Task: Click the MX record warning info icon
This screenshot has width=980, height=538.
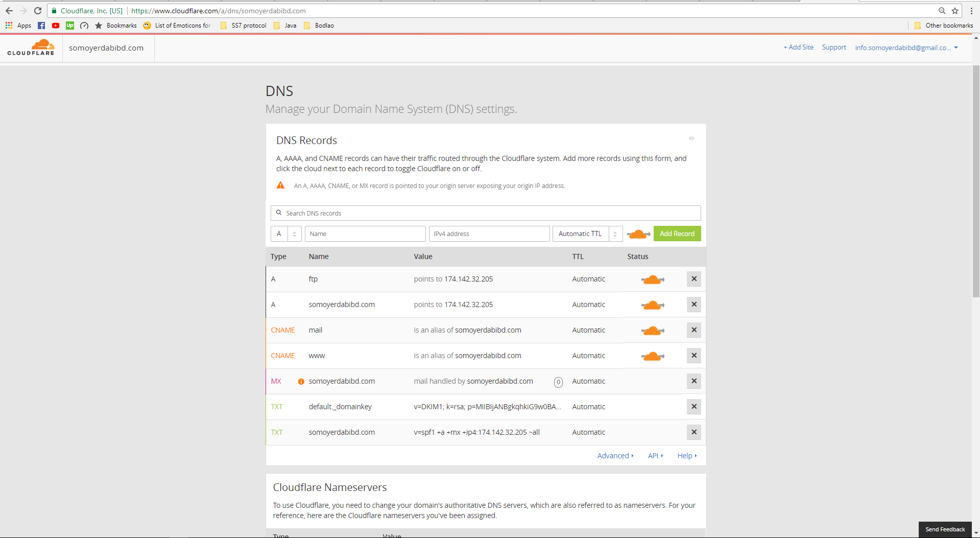Action: [x=301, y=382]
